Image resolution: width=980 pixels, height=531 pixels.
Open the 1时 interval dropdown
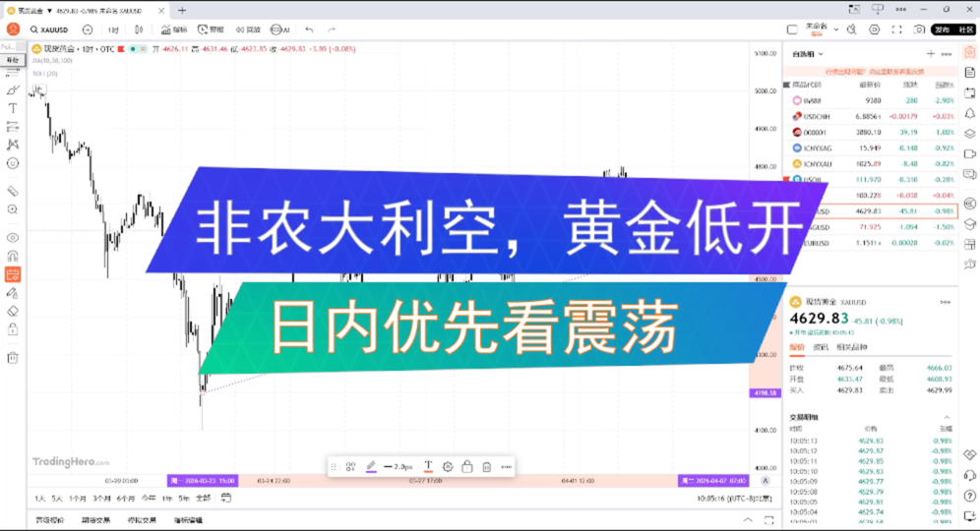113,29
